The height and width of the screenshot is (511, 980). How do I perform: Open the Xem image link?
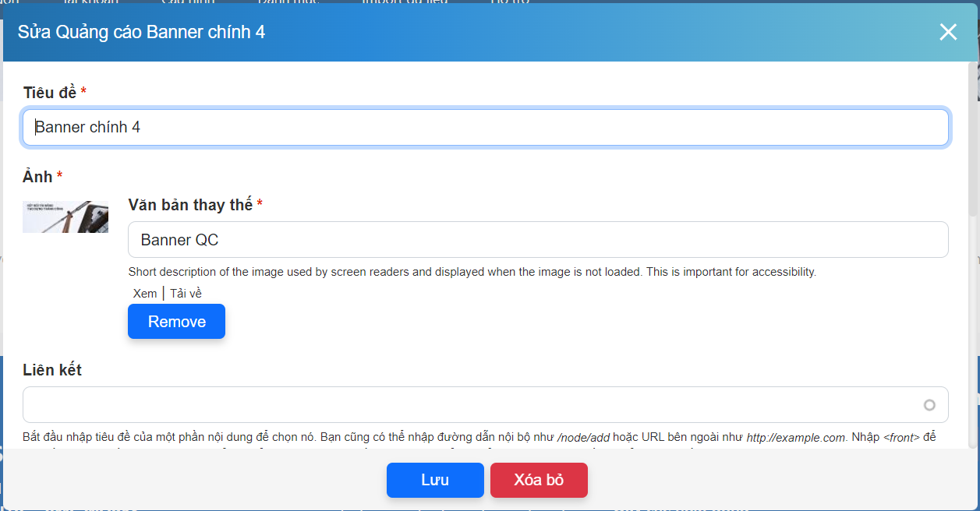[x=144, y=294]
